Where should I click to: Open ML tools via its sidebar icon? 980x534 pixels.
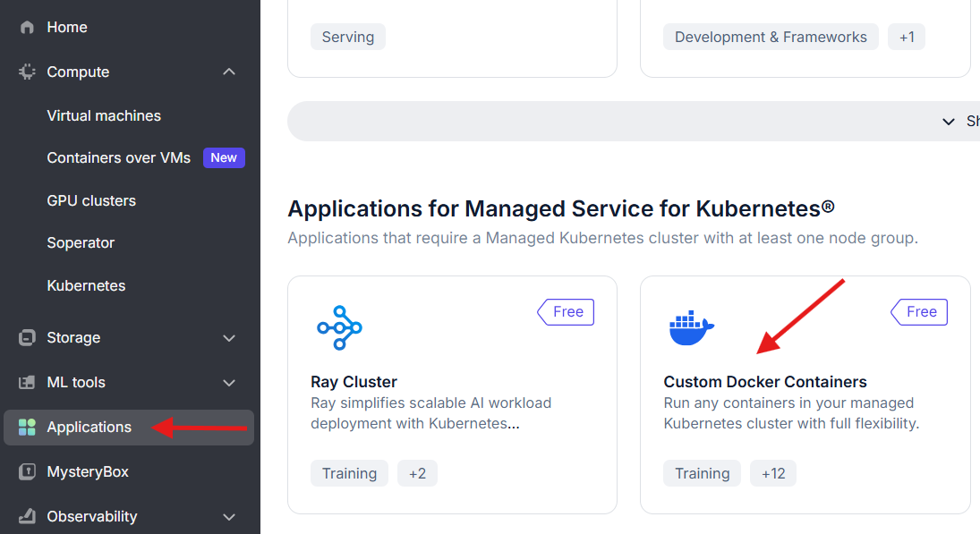click(27, 382)
